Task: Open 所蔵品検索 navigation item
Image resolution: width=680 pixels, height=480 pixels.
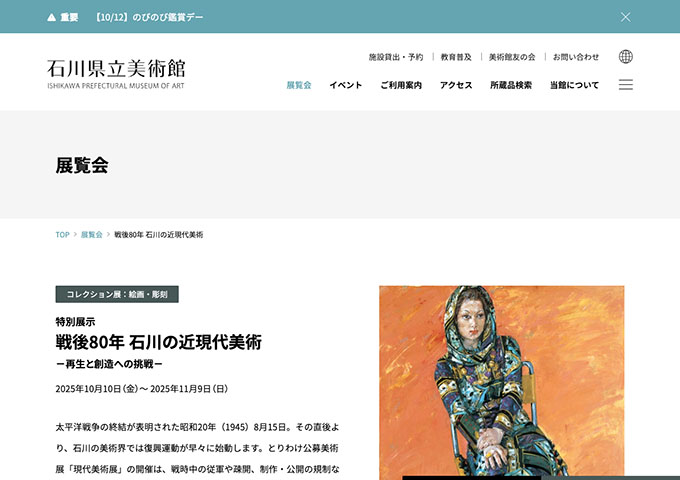Action: (511, 85)
